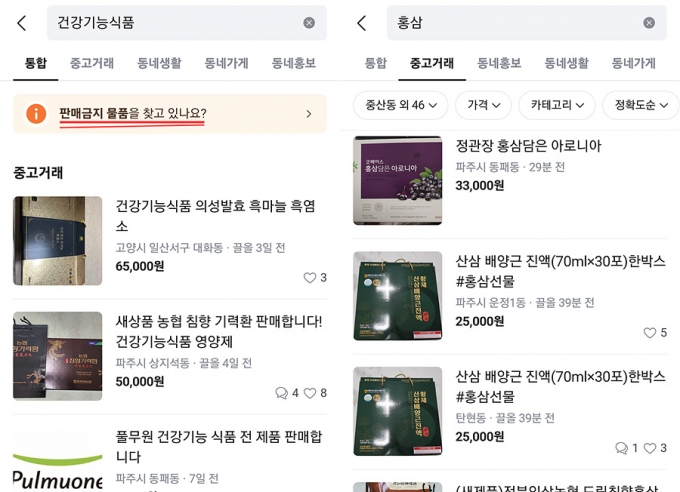
Task: Tap the 풀무원 Pulmuone listing thumbnail
Action: [x=58, y=459]
